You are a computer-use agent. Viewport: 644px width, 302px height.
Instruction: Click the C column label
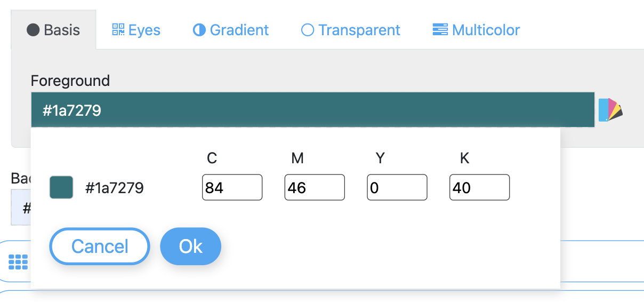pos(212,158)
